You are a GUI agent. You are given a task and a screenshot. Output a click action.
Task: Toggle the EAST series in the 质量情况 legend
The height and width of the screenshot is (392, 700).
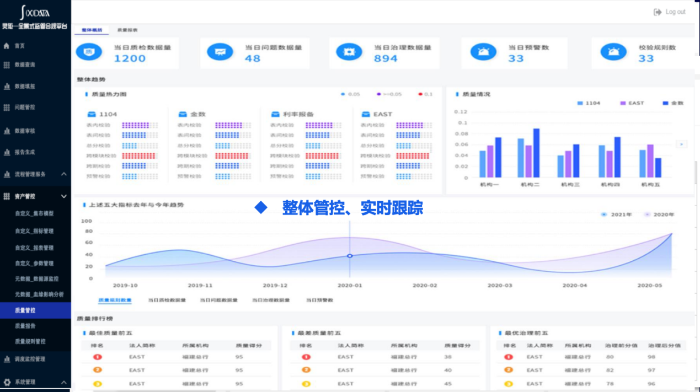click(632, 103)
